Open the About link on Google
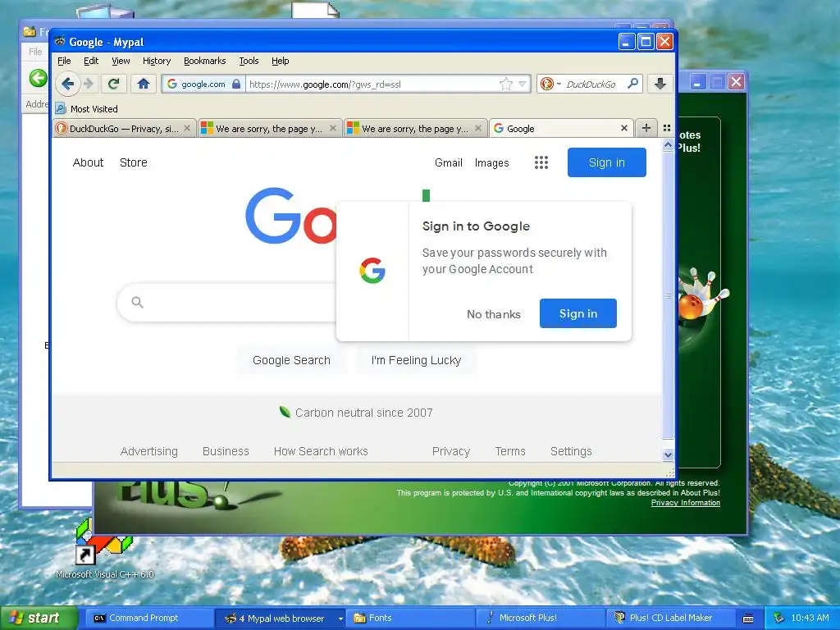The image size is (840, 630). click(x=88, y=162)
